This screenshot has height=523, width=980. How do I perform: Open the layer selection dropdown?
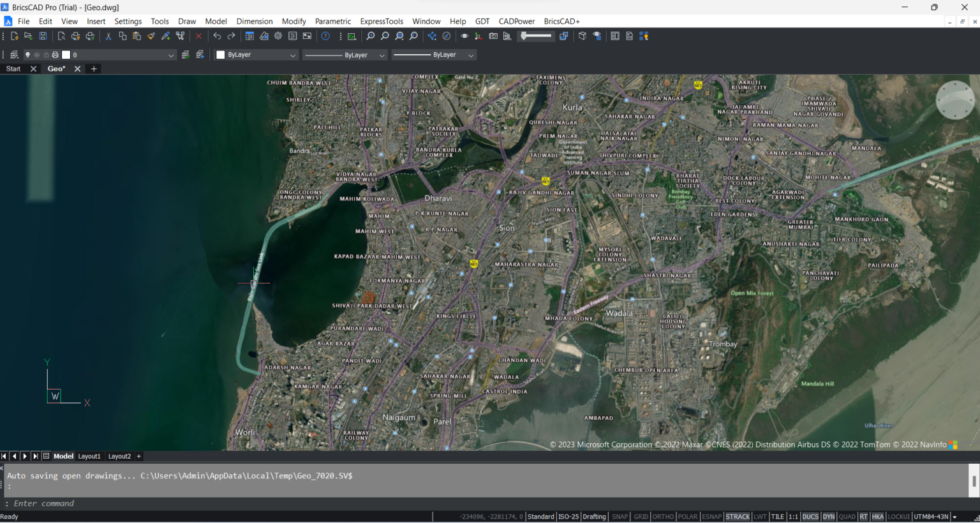[x=170, y=55]
